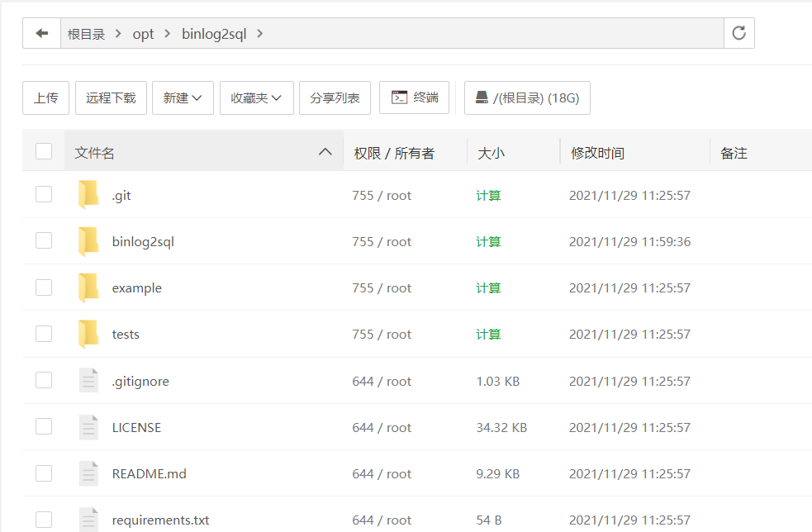Toggle sort arrow on 文件名 column
Screen dimensions: 812x532
(325, 152)
